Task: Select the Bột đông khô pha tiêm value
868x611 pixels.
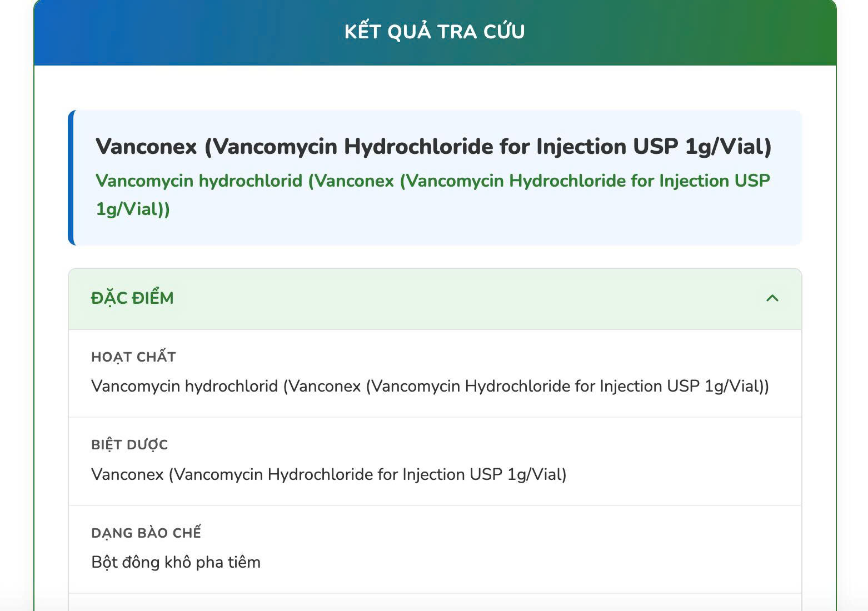Action: click(176, 562)
